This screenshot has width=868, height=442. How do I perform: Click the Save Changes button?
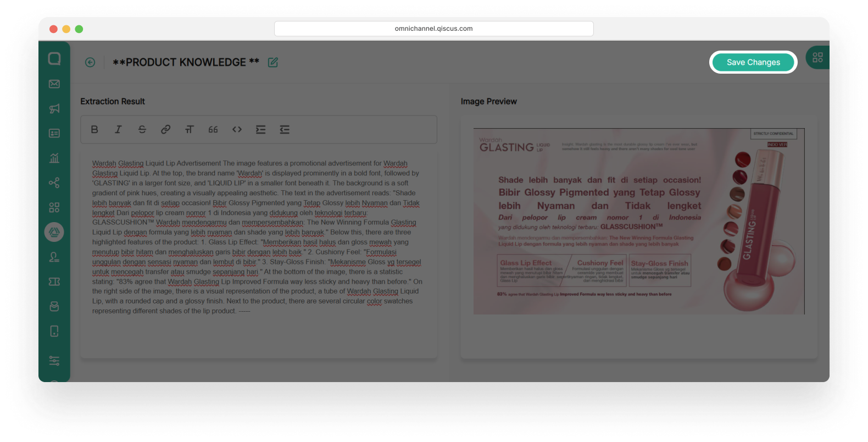pos(753,62)
